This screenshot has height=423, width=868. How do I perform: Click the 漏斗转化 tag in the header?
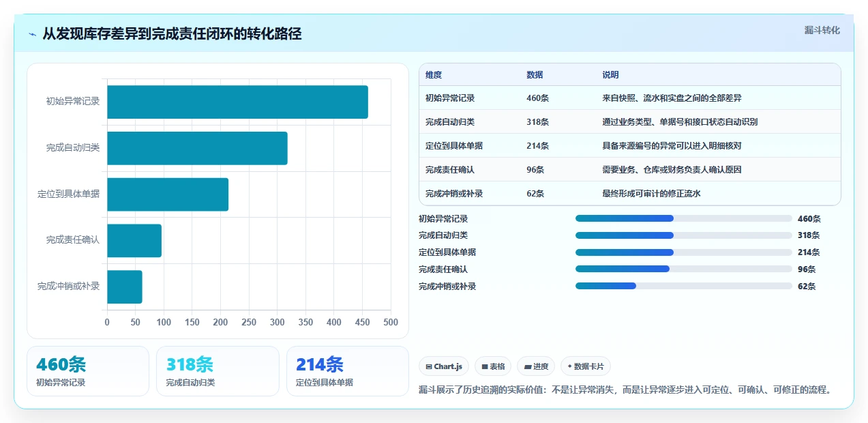pos(822,30)
